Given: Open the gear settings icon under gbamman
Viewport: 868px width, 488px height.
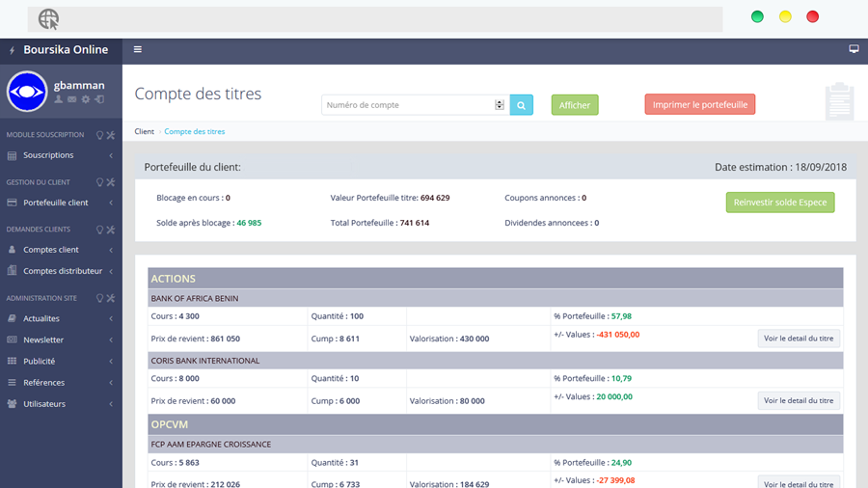Looking at the screenshot, I should click(86, 99).
